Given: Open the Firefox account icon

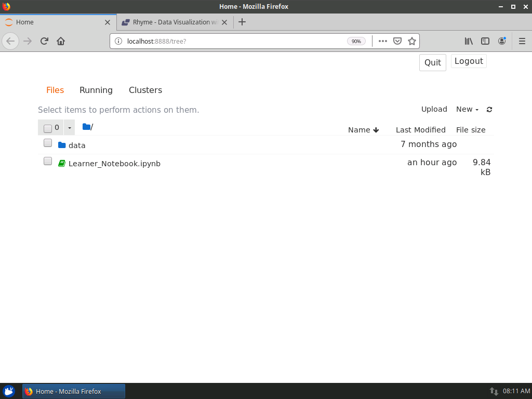Looking at the screenshot, I should click(x=502, y=41).
